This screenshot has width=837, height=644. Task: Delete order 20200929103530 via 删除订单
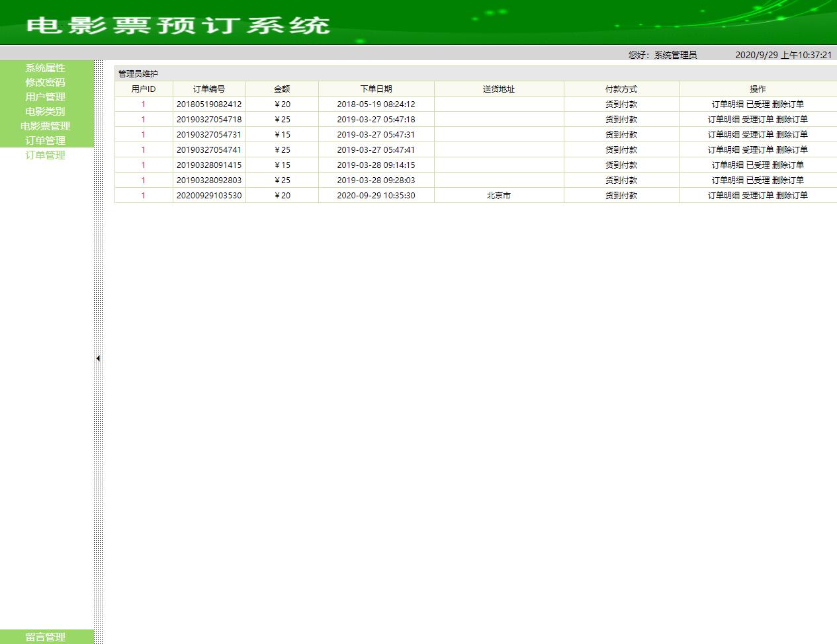[792, 196]
